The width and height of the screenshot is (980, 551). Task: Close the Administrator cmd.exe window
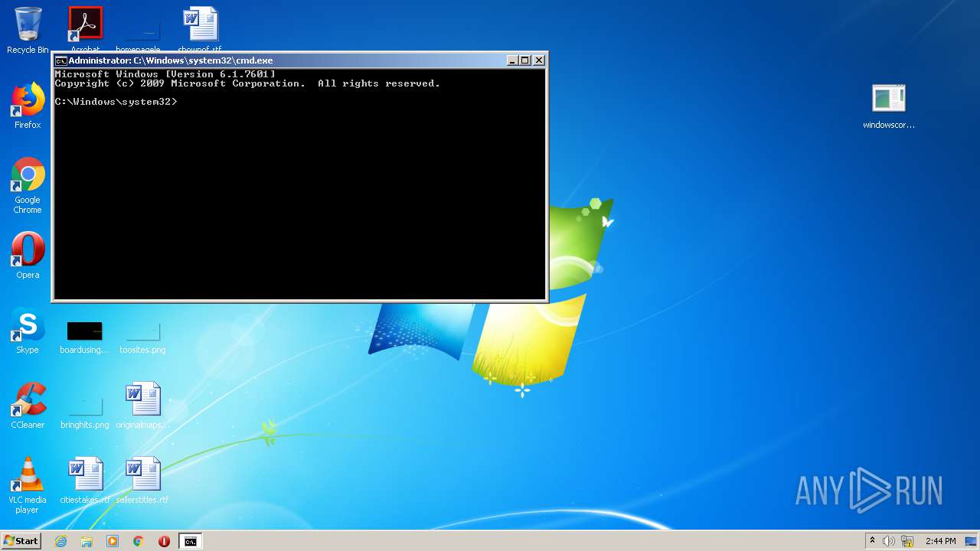(x=539, y=60)
